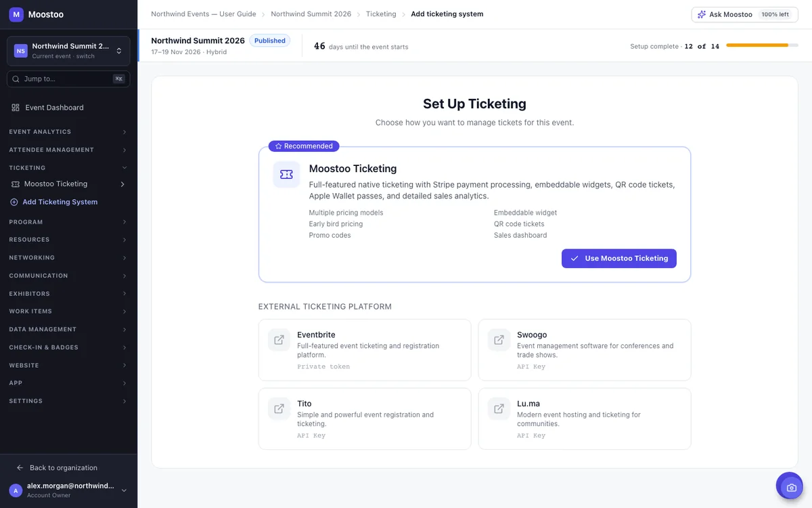Click the Moostoo Ticketing card ticket icon
812x508 pixels.
coord(286,175)
